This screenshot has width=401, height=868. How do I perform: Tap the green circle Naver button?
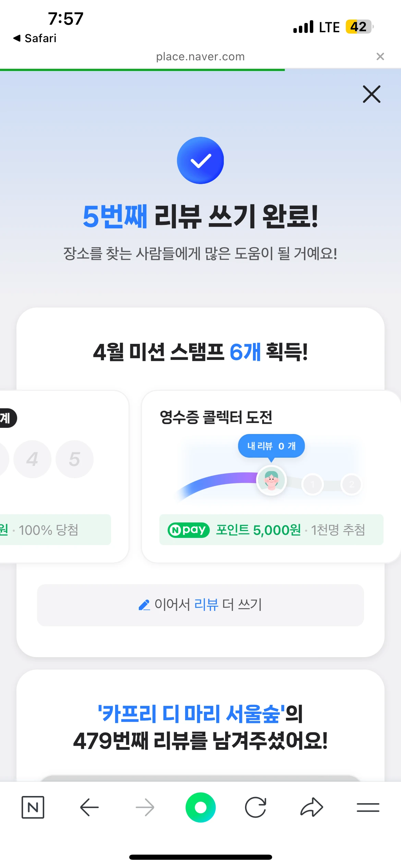(x=200, y=807)
